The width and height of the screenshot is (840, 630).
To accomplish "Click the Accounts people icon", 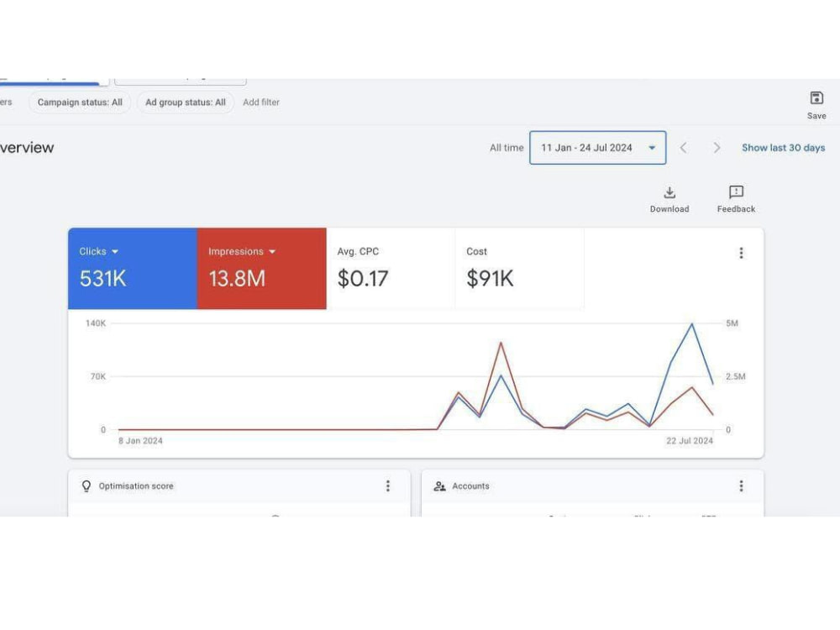I will (x=439, y=486).
